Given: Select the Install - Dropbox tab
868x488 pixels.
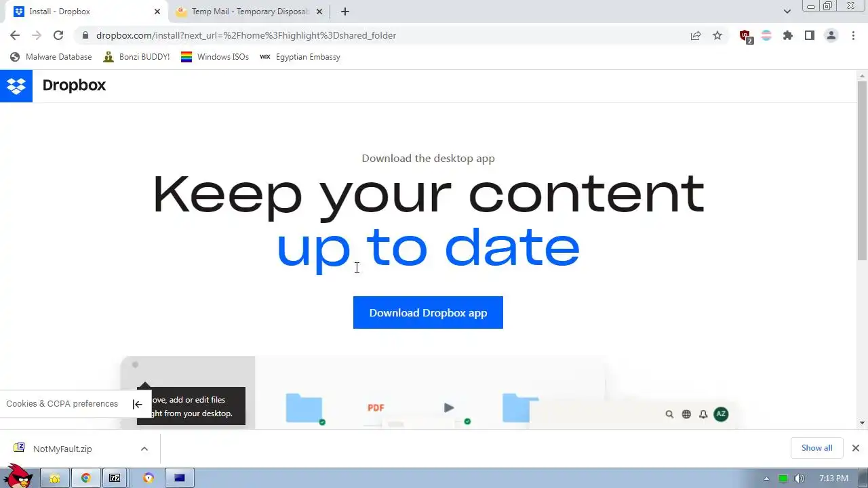Looking at the screenshot, I should coord(86,12).
